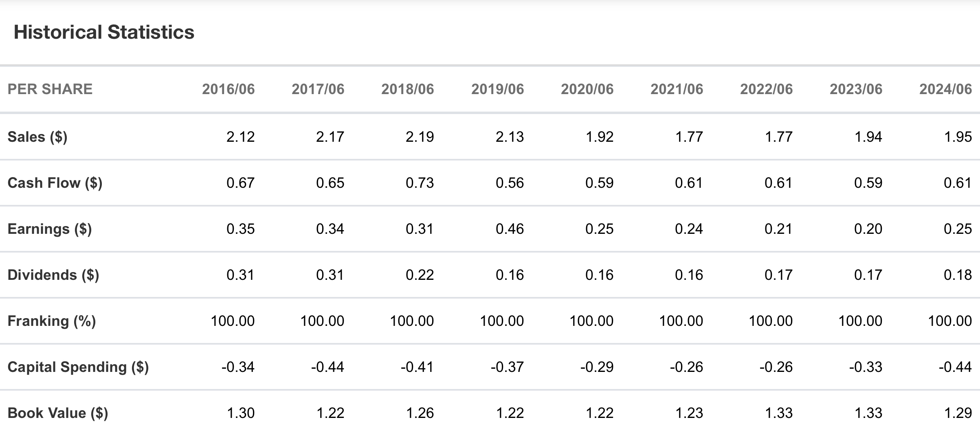Select the 2020/06 Franking value 100.00
Screen dimensions: 980x433
[591, 321]
